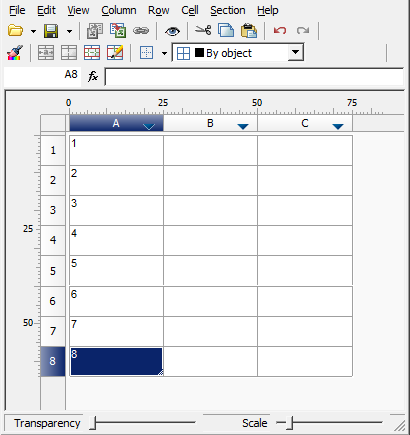
Task: Click the Copy icon
Action: pos(226,30)
